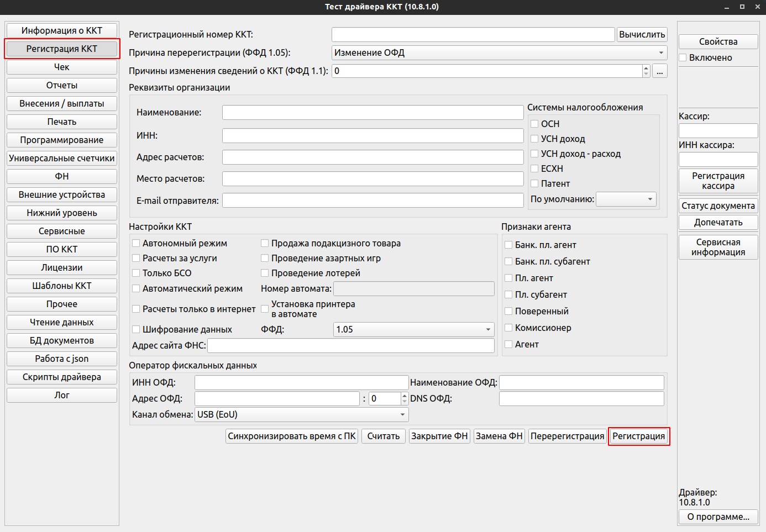This screenshot has height=532, width=766.
Task: Open the По умолчанию taxation dropdown
Action: tap(626, 199)
